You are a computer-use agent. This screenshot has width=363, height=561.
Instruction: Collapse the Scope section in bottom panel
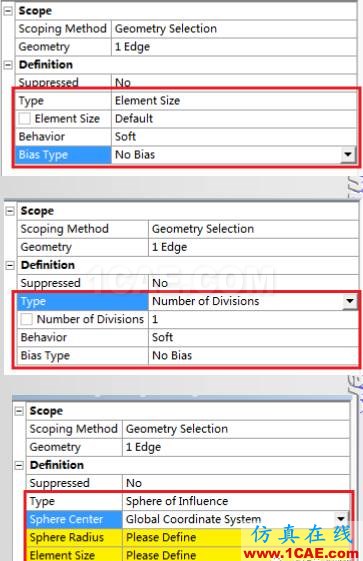19,411
